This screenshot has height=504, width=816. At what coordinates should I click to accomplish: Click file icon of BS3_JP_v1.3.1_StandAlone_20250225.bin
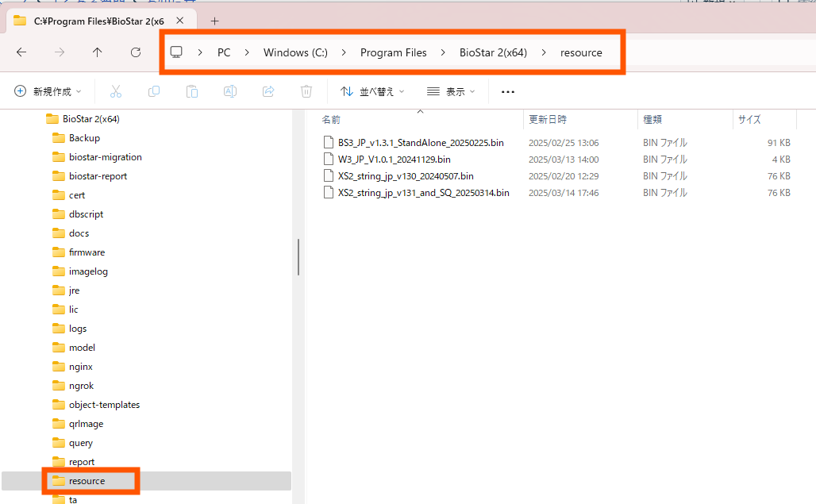pyautogui.click(x=329, y=143)
